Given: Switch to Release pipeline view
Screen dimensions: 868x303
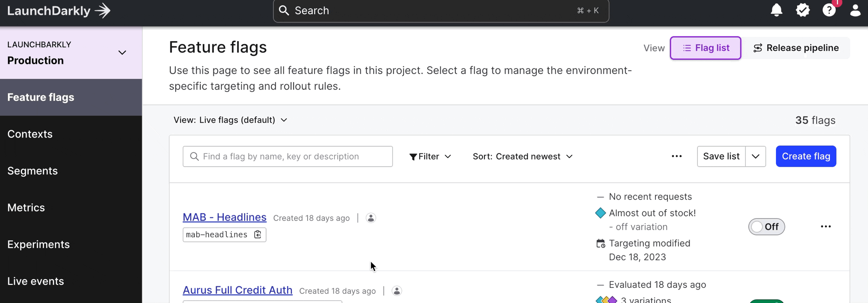Looking at the screenshot, I should coord(796,48).
